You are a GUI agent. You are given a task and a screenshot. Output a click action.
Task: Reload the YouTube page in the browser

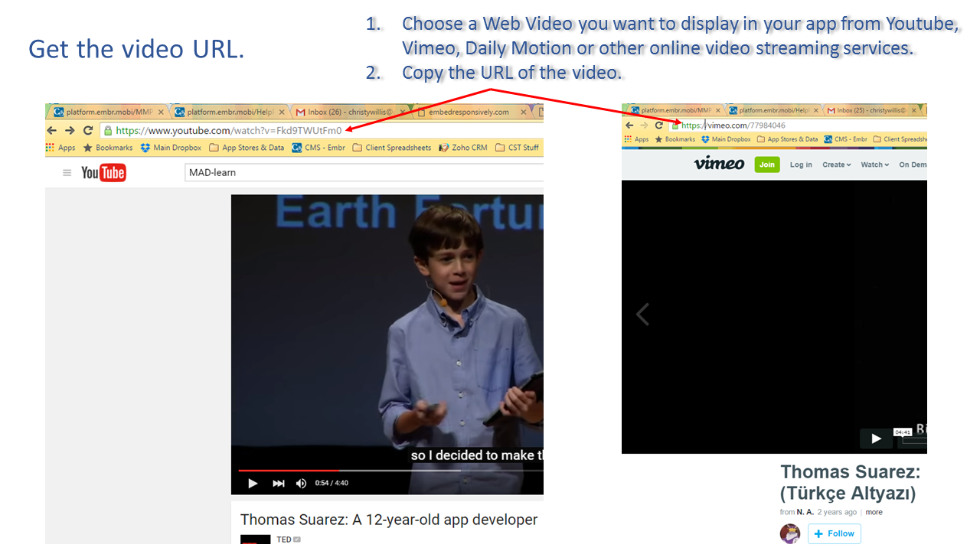coord(88,131)
